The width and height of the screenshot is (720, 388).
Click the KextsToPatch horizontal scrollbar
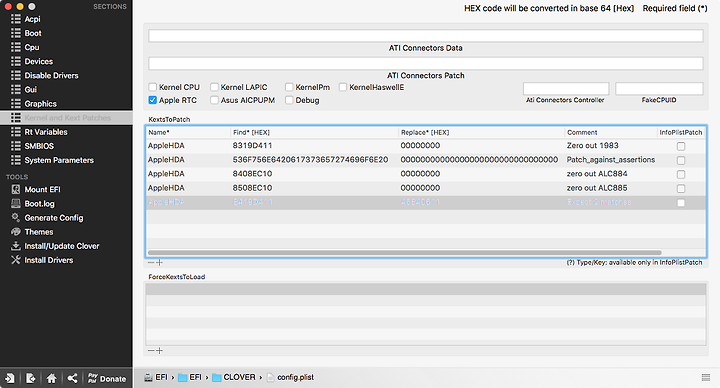(x=405, y=253)
